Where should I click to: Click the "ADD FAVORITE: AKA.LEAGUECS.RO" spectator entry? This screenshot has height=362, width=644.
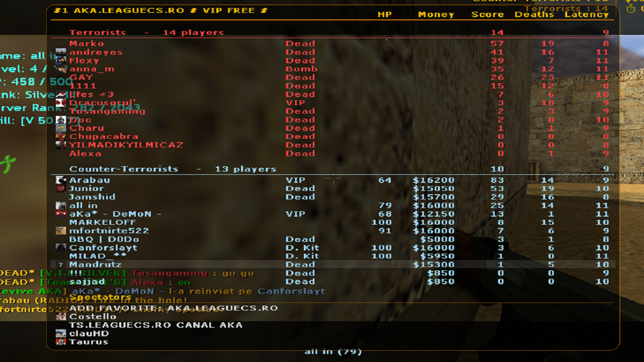[173, 308]
